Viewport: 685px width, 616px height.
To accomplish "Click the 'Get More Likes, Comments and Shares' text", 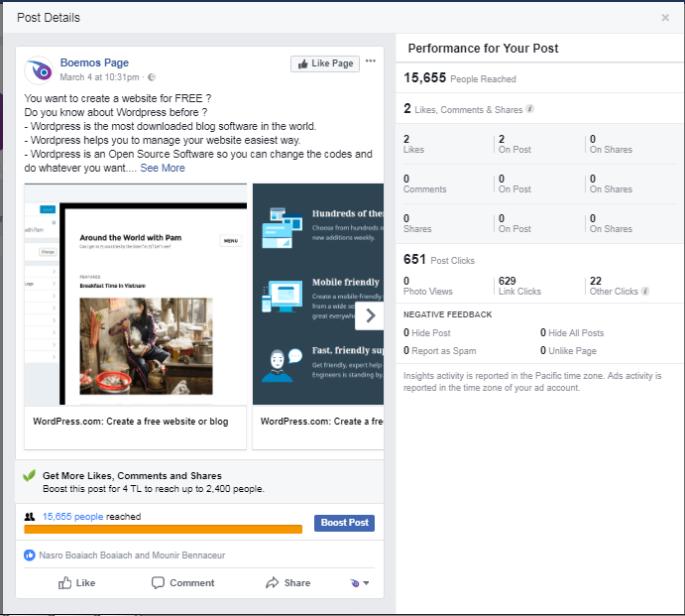I will click(x=133, y=476).
